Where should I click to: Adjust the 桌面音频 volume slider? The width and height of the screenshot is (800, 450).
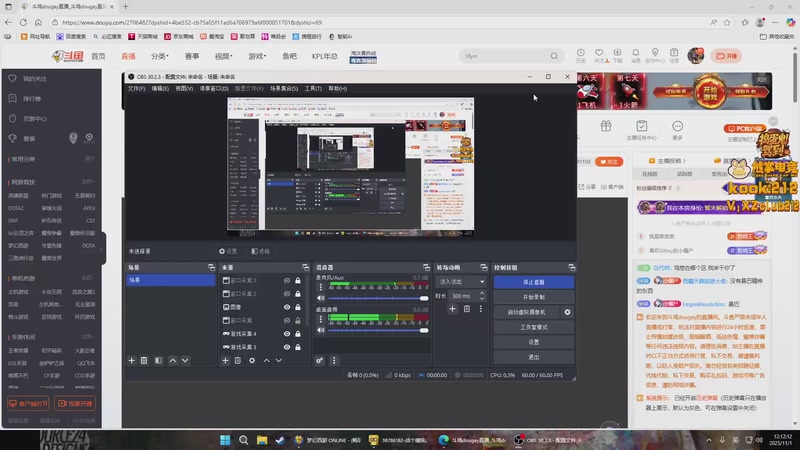(x=378, y=330)
